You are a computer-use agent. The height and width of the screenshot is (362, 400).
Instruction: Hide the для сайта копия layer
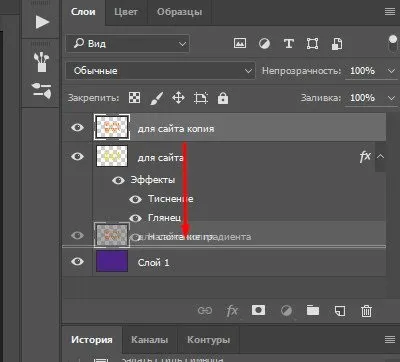(77, 127)
